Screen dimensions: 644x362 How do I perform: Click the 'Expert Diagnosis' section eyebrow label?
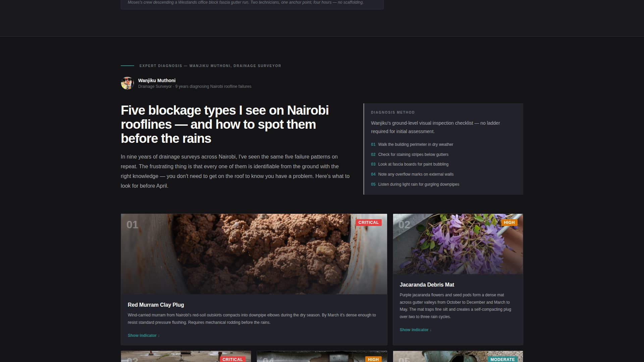(x=210, y=66)
